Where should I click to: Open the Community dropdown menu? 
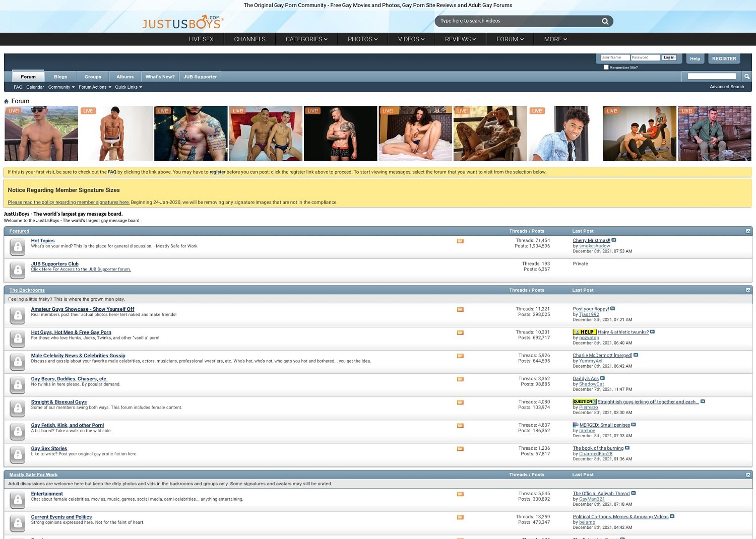click(x=61, y=87)
